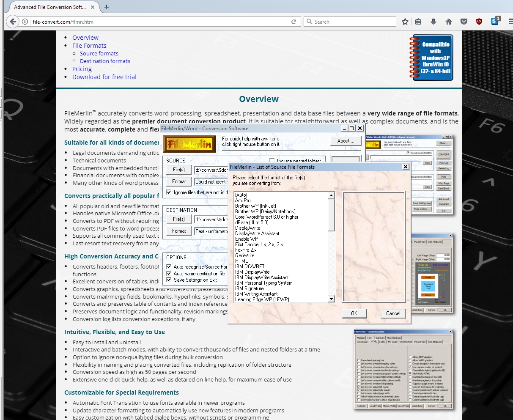Screen dimensions: 513x420
Task: Open the FileMerlin Customization HTML screenshot thumbnail
Action: point(403,369)
